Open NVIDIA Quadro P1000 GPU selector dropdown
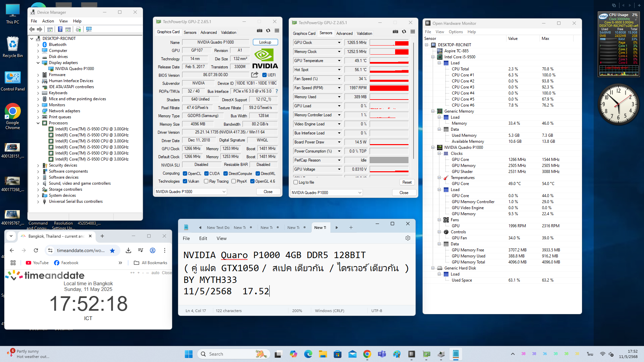644x362 pixels. click(x=191, y=192)
